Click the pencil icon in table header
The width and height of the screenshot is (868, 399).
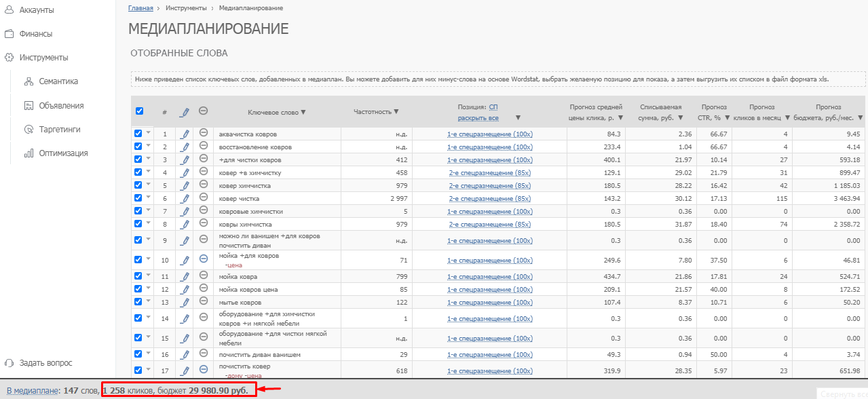point(184,112)
